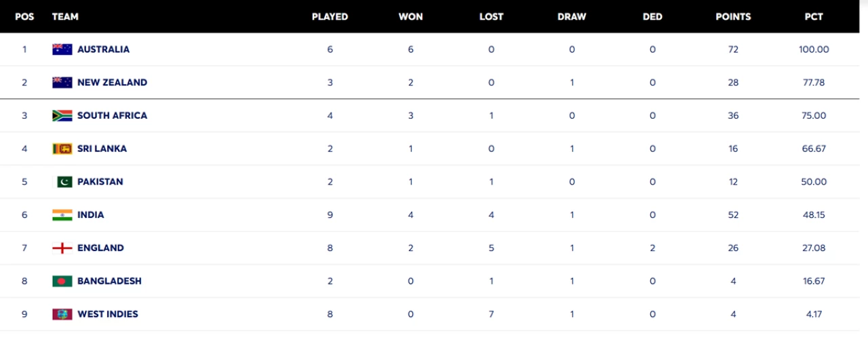The image size is (868, 338).
Task: Click the West Indies flag icon
Action: click(62, 314)
